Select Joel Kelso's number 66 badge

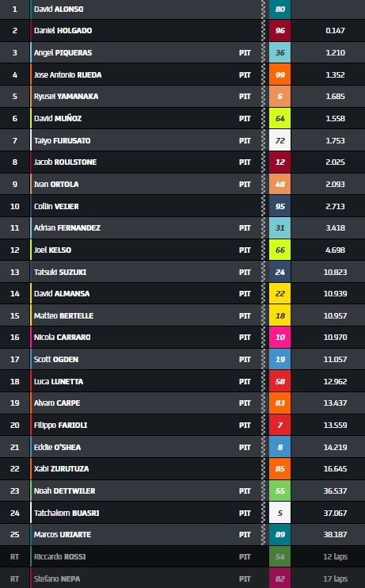click(280, 250)
